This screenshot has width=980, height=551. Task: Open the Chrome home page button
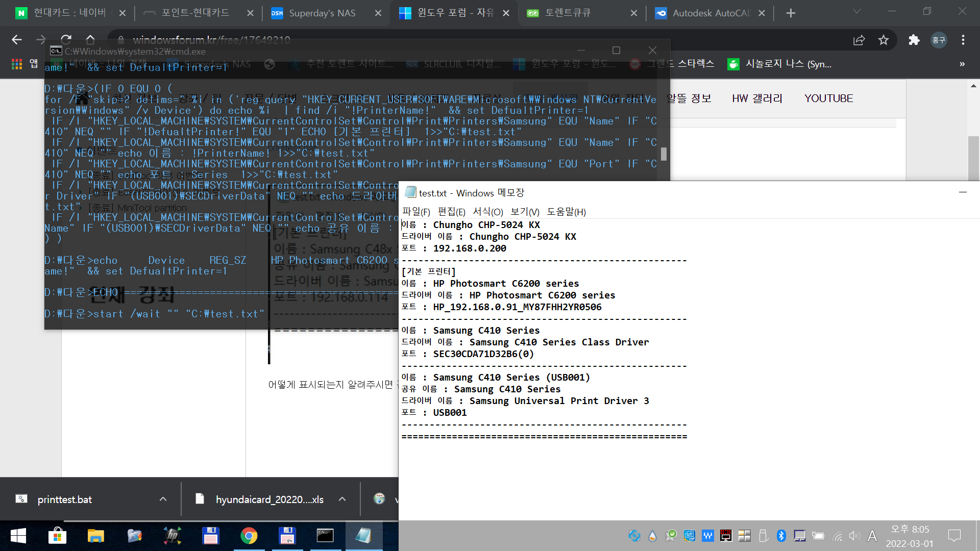click(90, 40)
